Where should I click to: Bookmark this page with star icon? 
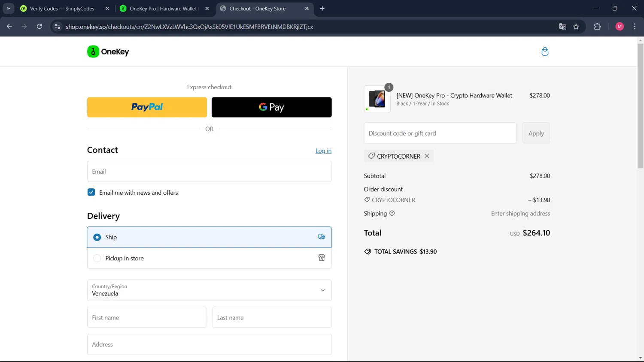pyautogui.click(x=576, y=27)
